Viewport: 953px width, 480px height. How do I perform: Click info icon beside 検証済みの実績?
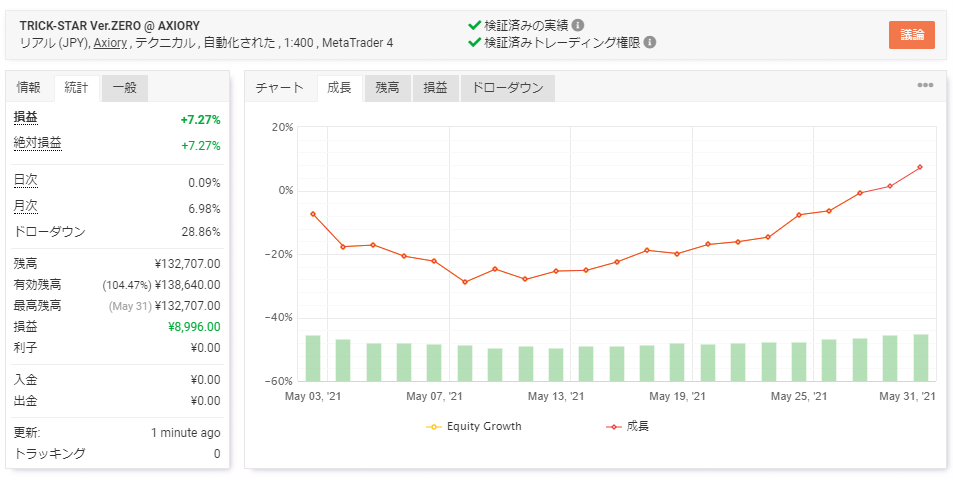pos(578,25)
